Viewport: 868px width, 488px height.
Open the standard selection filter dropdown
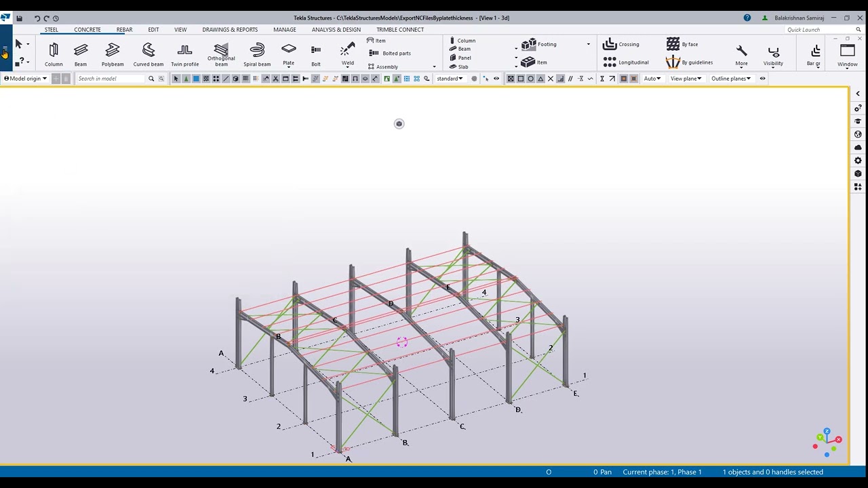click(450, 79)
